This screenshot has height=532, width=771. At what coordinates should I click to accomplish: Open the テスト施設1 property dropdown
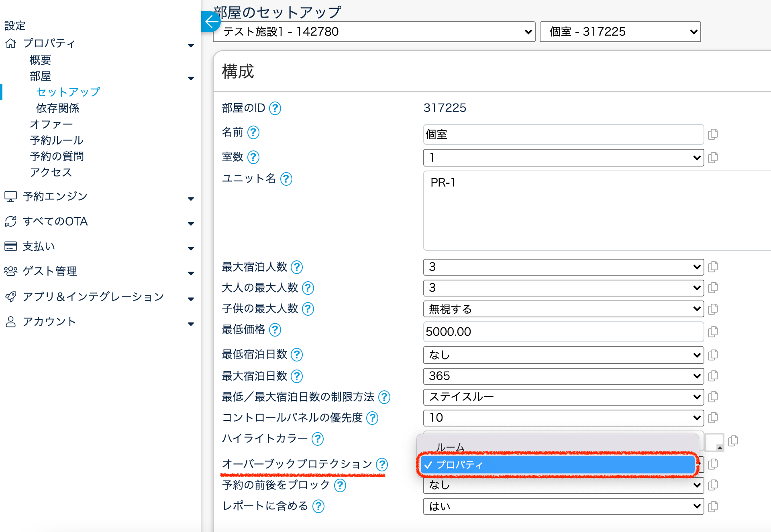pyautogui.click(x=374, y=32)
